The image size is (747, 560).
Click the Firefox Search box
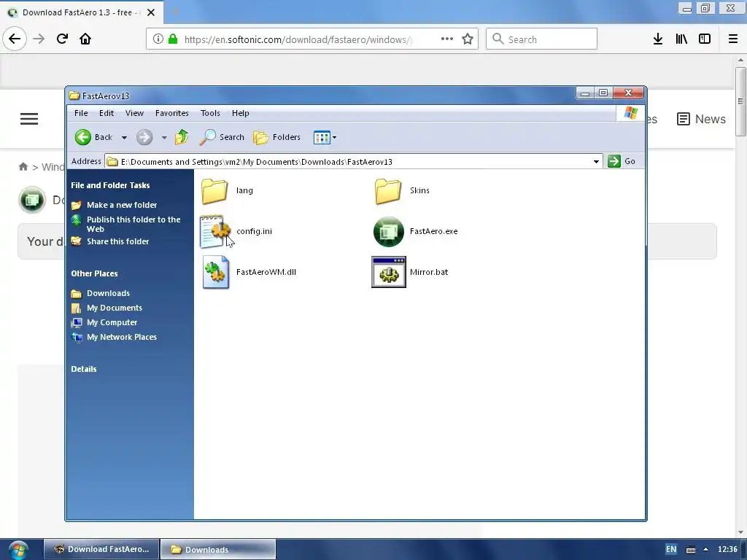pyautogui.click(x=542, y=39)
